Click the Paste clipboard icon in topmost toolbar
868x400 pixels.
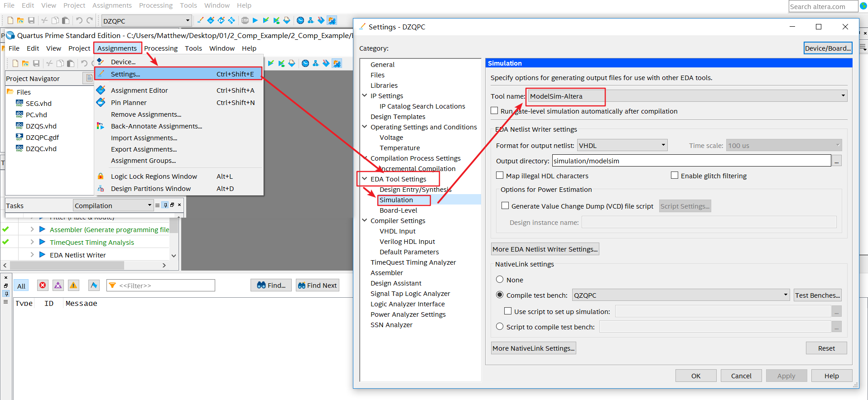tap(66, 20)
